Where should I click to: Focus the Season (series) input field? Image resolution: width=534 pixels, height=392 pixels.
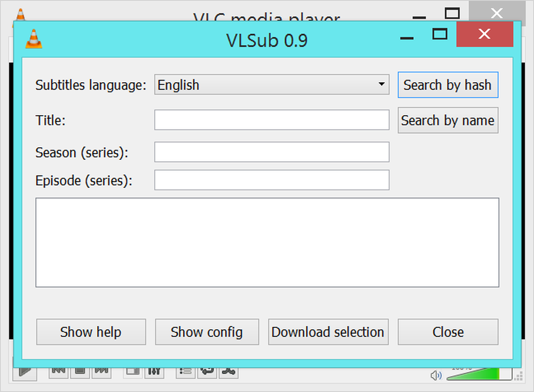pyautogui.click(x=271, y=152)
